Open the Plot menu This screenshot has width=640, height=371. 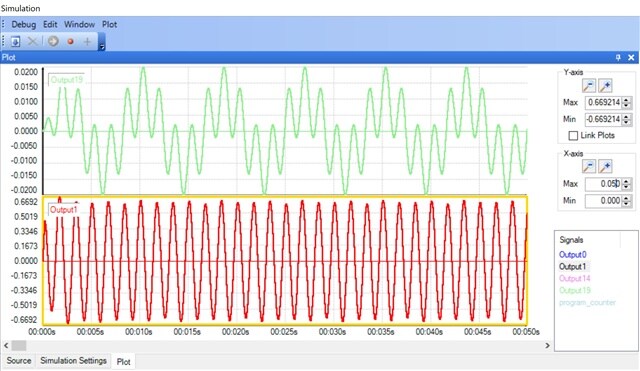(109, 24)
